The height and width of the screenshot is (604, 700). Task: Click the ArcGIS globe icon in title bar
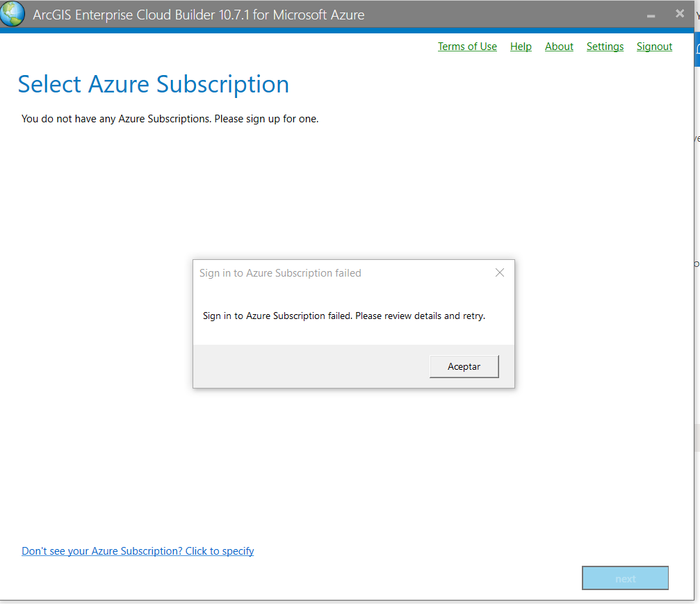(x=13, y=14)
